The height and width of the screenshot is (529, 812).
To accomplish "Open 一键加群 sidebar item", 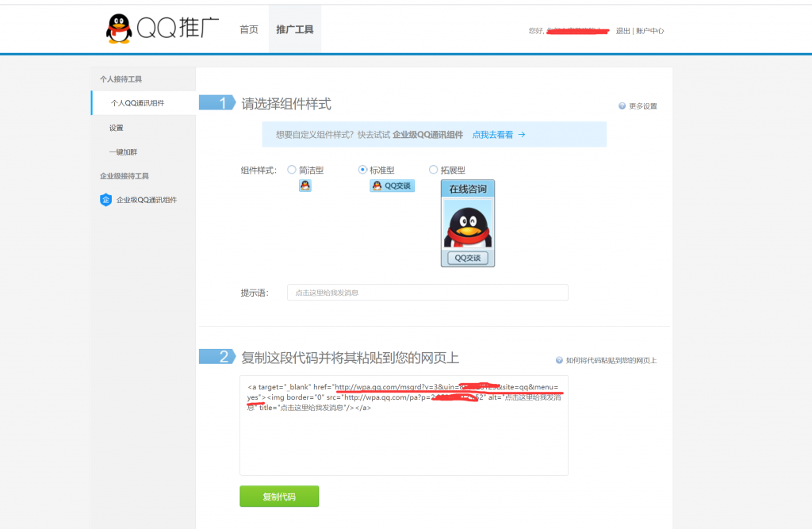I will tap(123, 152).
